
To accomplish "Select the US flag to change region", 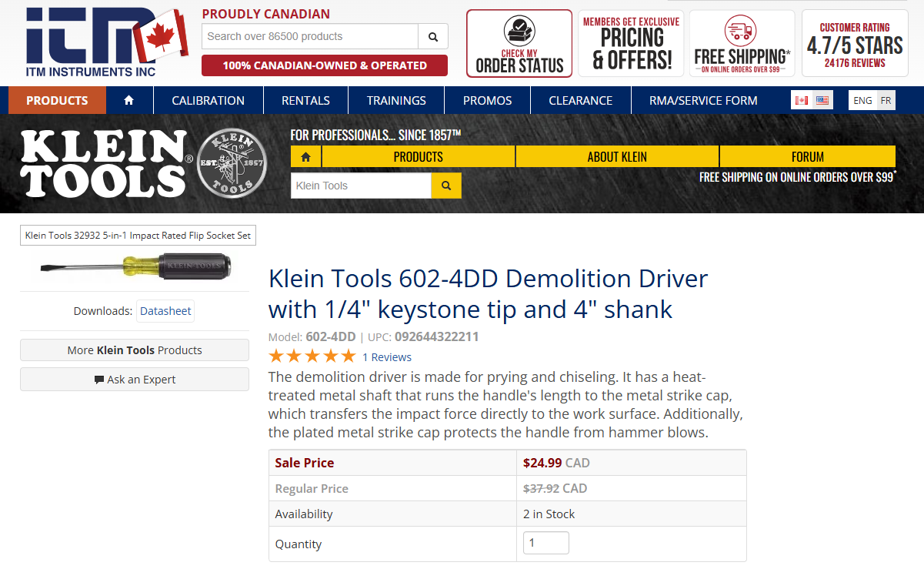I will (x=821, y=99).
